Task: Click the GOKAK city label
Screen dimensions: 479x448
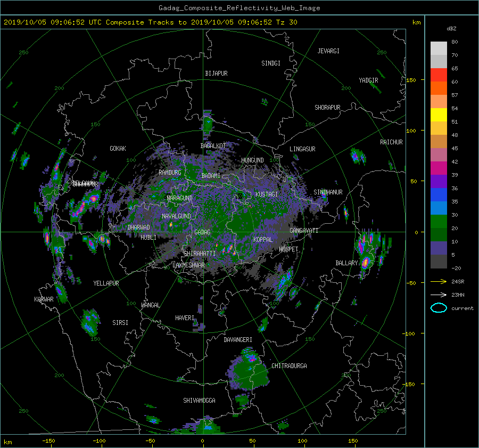Action: tap(118, 149)
